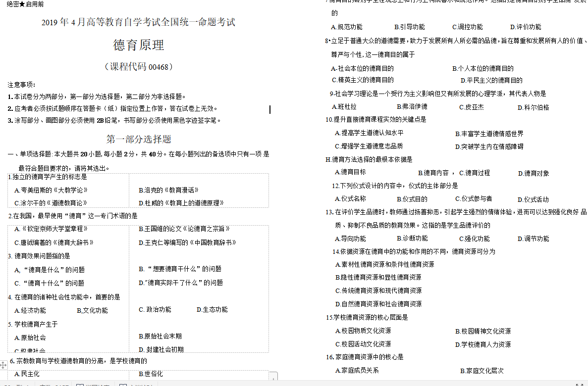Click option "B.个人本位的德育目的"
Viewport: 588px width, 386px height.
click(483, 69)
